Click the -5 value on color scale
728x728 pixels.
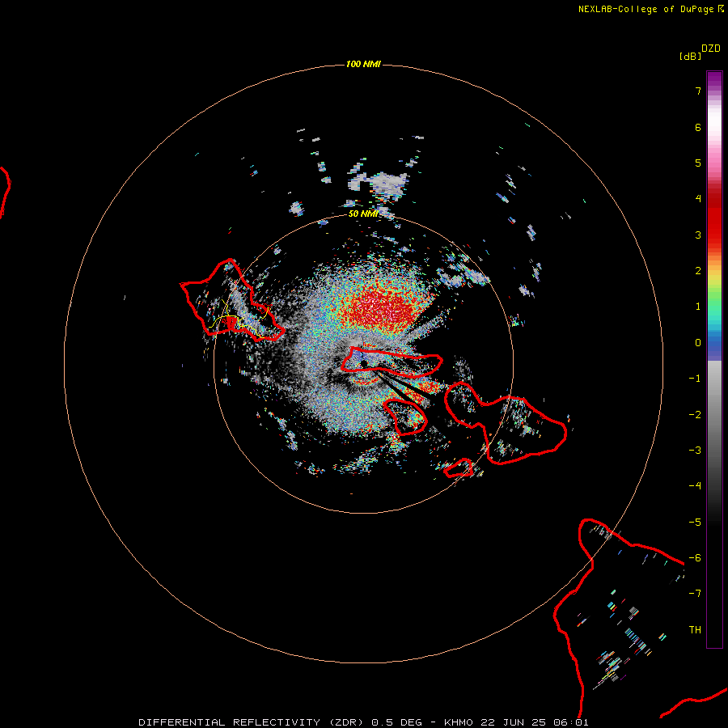[695, 523]
